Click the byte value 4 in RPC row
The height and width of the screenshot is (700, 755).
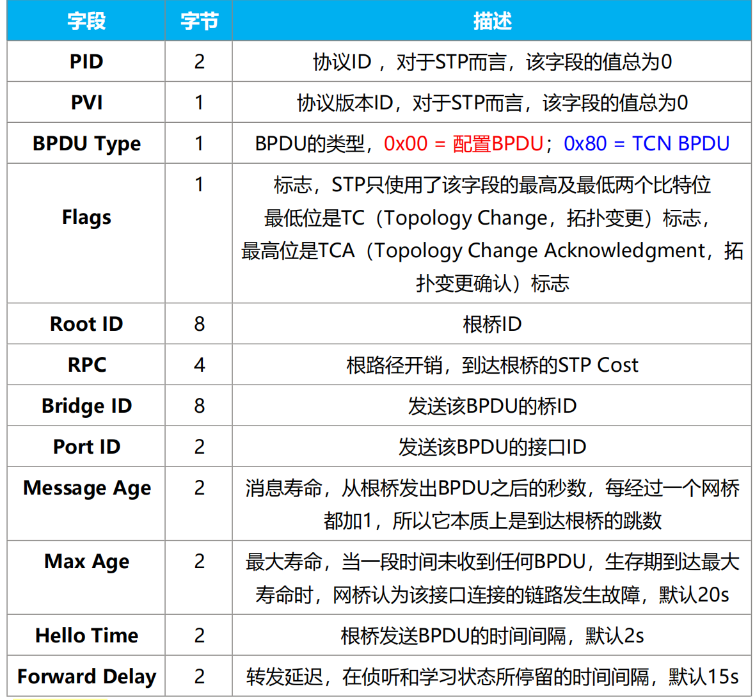click(200, 365)
